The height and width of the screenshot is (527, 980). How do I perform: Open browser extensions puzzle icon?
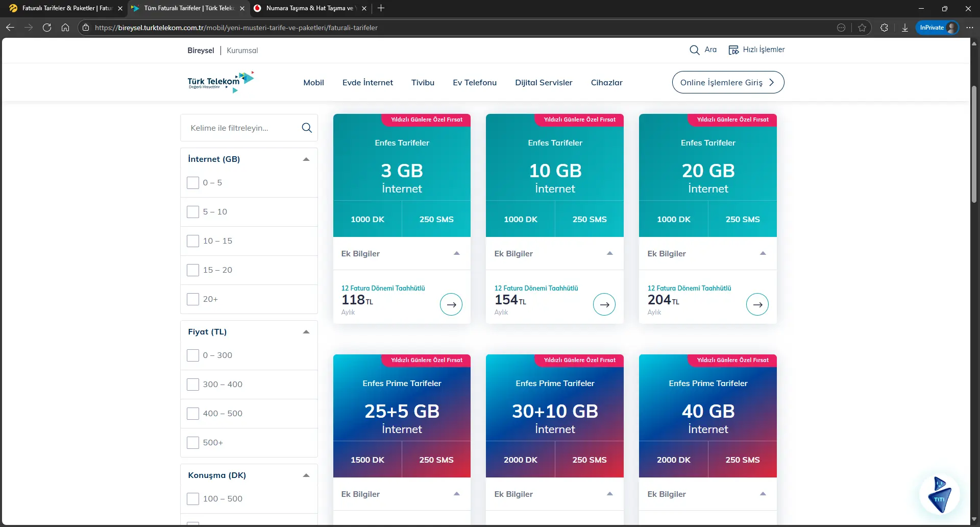884,28
